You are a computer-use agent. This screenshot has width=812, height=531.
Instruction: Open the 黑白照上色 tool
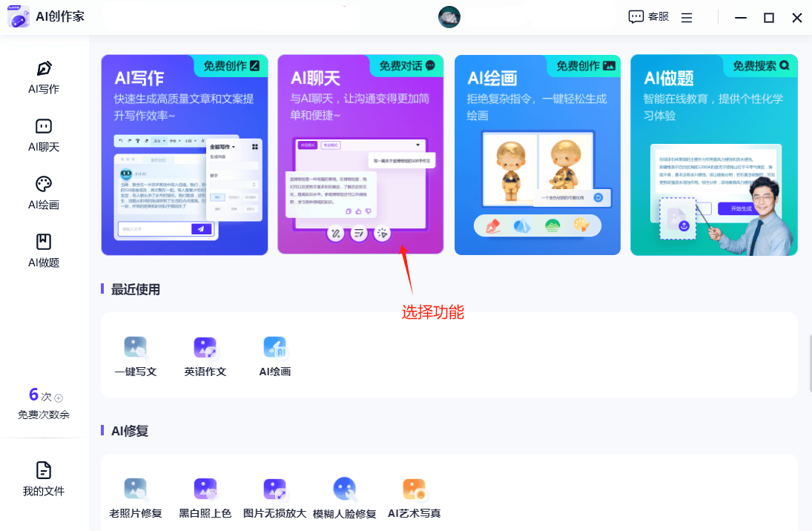click(x=205, y=498)
